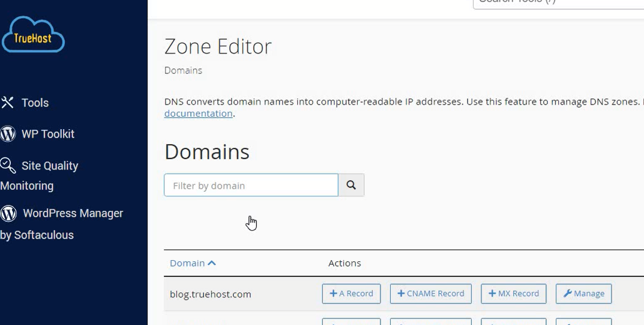Click the magnifier icon beside Site Quality
Screen dimensions: 644x325
click(8, 166)
